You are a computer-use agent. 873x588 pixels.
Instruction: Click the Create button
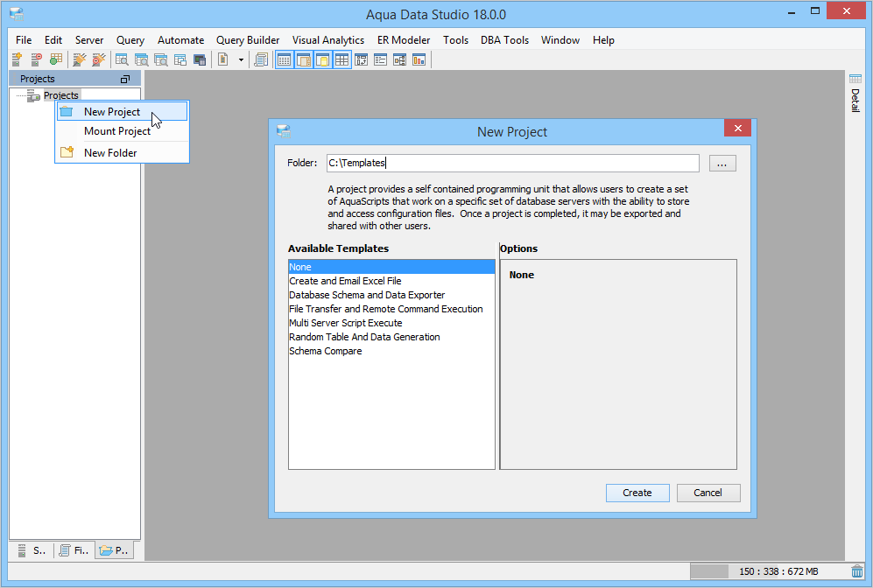coord(637,493)
